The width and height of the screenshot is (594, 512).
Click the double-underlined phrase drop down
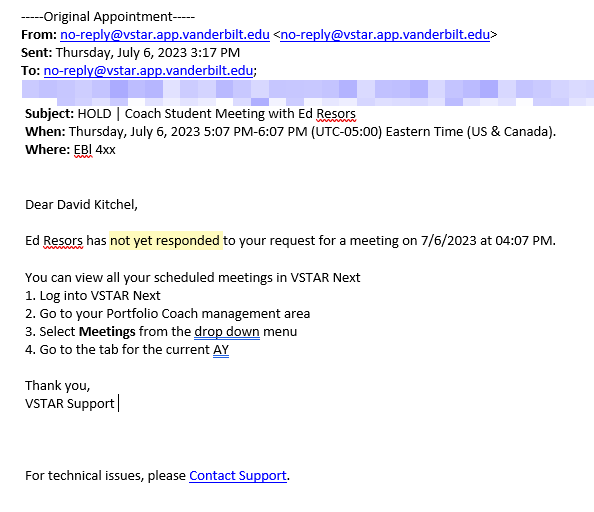coord(227,331)
